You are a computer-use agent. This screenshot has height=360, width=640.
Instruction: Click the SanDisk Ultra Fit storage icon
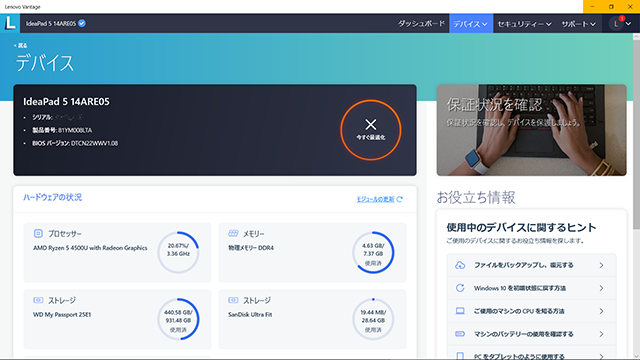point(233,300)
